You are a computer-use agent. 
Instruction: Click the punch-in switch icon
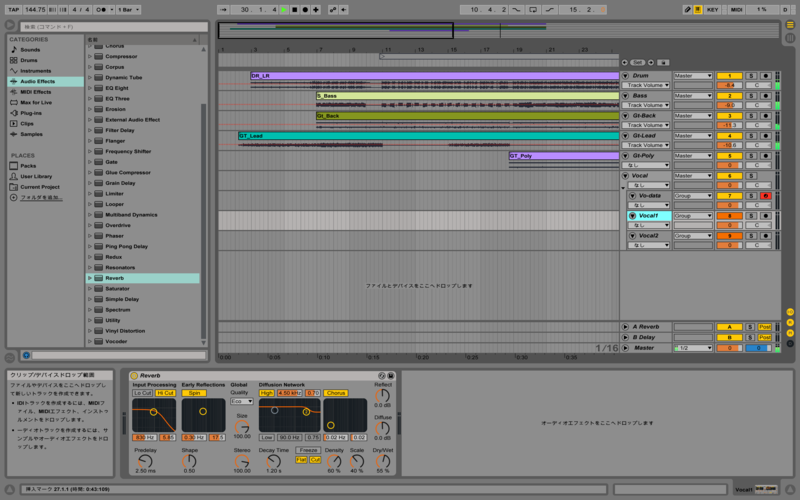pyautogui.click(x=516, y=10)
